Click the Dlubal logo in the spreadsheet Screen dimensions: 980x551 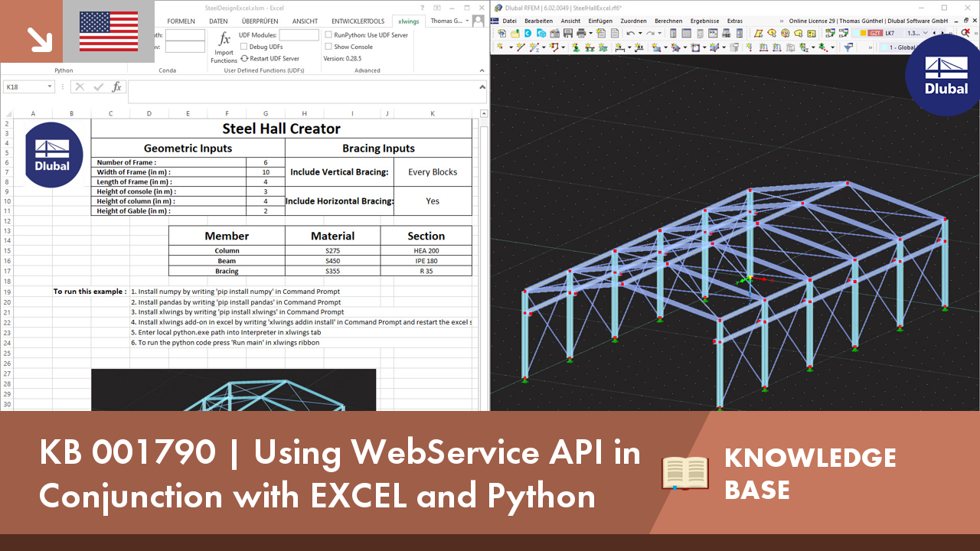pos(53,154)
